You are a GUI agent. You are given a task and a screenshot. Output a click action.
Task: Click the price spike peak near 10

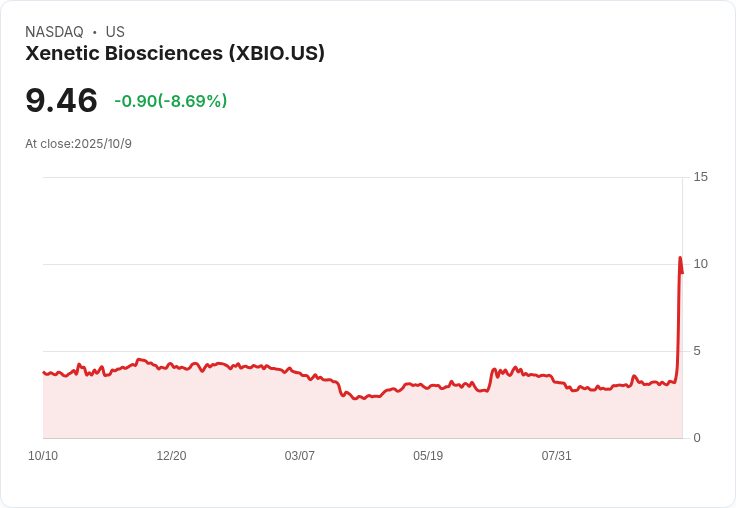[680, 257]
